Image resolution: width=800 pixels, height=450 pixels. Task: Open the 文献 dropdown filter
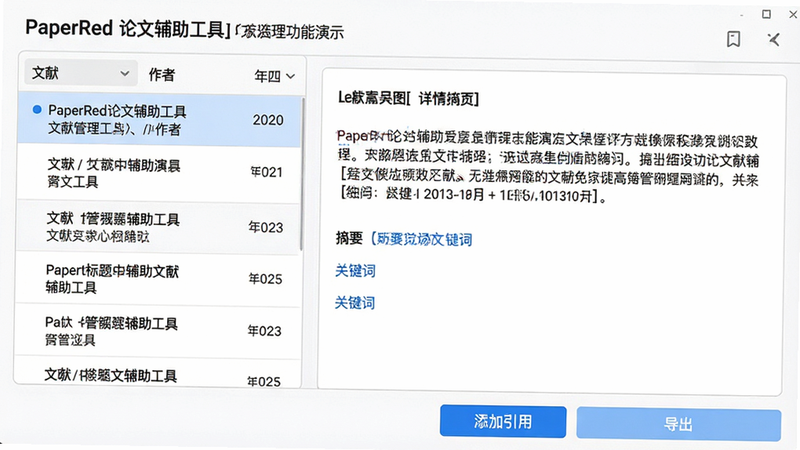click(x=81, y=73)
